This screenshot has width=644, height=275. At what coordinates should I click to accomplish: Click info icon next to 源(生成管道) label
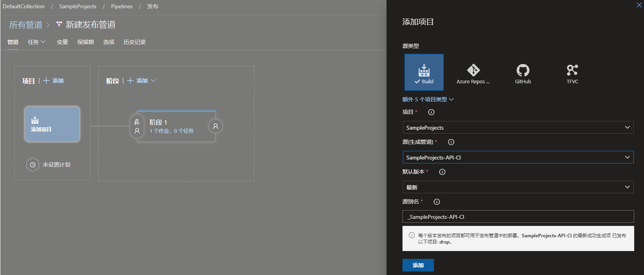[451, 142]
